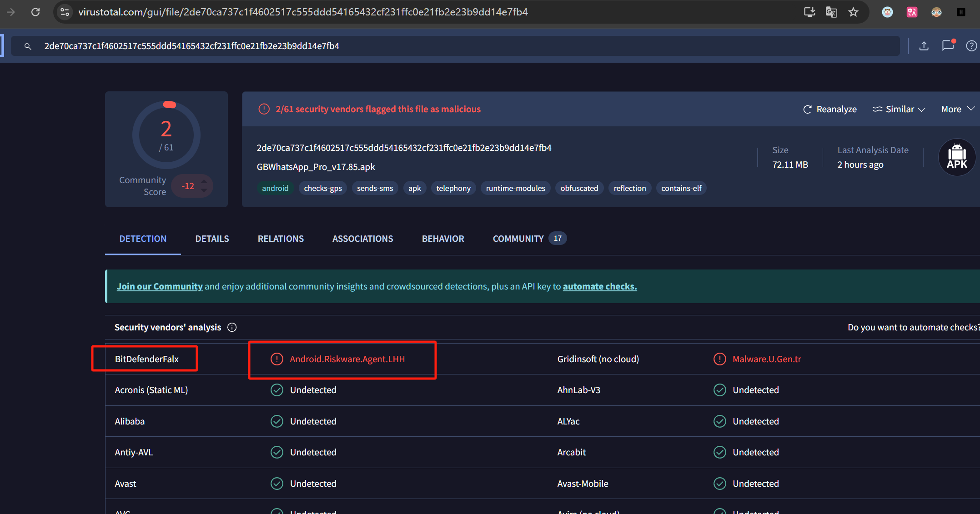Screen dimensions: 980x514
Task: Click the reflection tag
Action: coord(630,188)
